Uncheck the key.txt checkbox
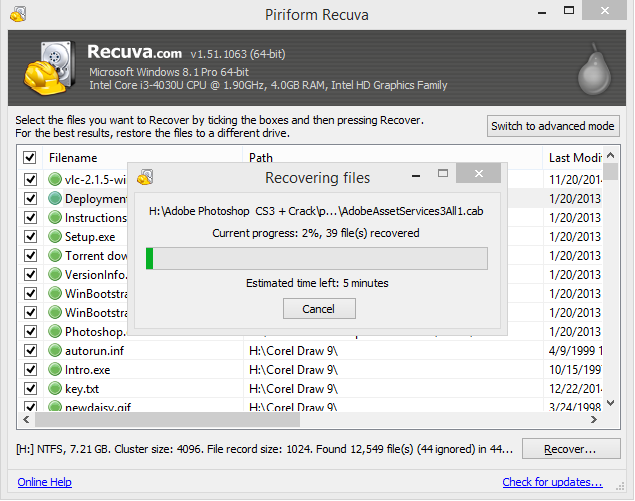 tap(30, 388)
